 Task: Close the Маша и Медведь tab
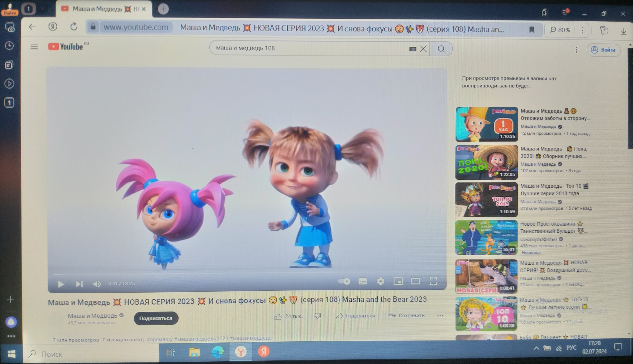(144, 9)
